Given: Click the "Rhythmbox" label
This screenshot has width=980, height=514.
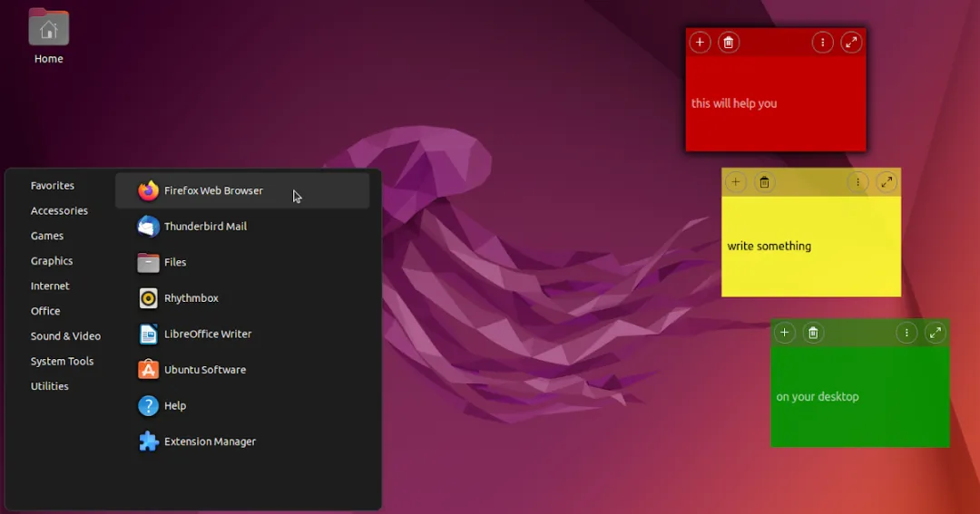Looking at the screenshot, I should coord(191,298).
